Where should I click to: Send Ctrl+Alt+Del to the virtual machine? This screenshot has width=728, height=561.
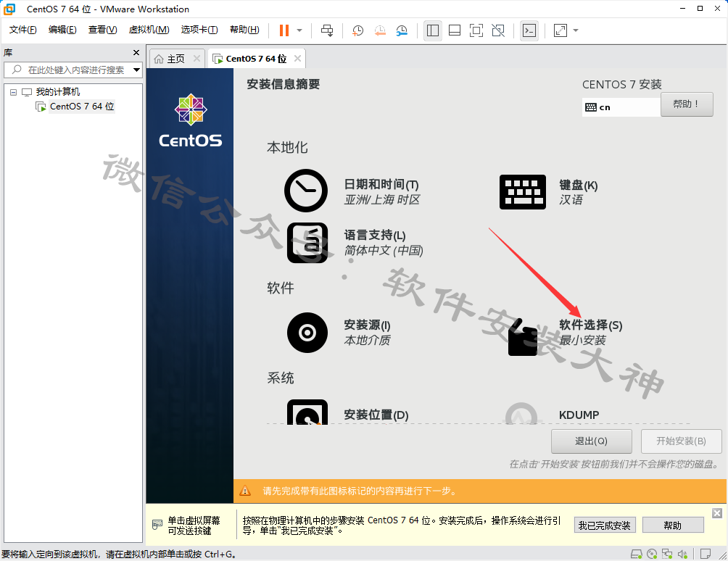tap(327, 30)
